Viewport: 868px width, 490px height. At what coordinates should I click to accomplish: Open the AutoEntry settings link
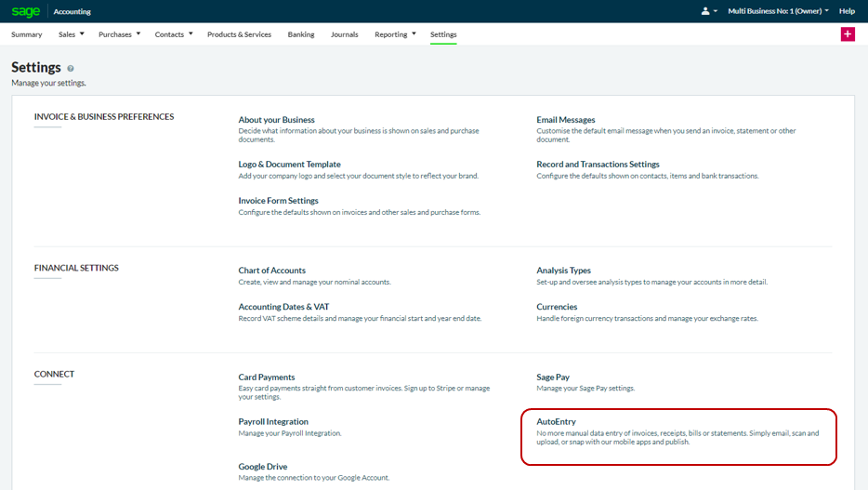tap(556, 422)
